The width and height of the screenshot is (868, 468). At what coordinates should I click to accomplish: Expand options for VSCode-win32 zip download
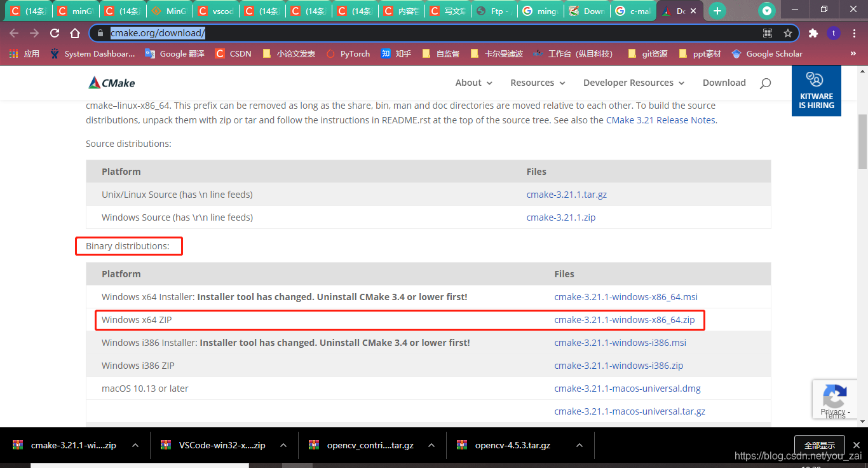(283, 446)
